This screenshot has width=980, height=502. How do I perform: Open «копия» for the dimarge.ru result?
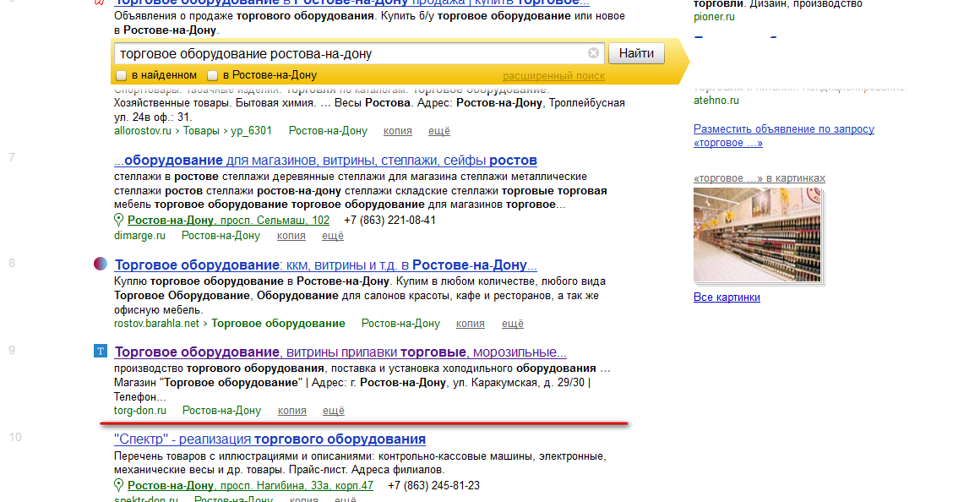click(291, 236)
